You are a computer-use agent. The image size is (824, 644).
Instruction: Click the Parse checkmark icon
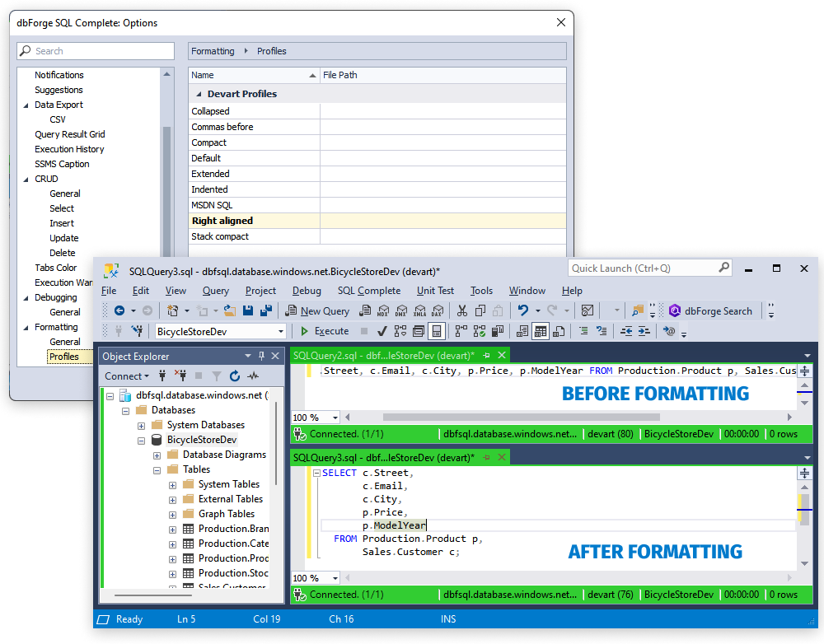coord(382,331)
